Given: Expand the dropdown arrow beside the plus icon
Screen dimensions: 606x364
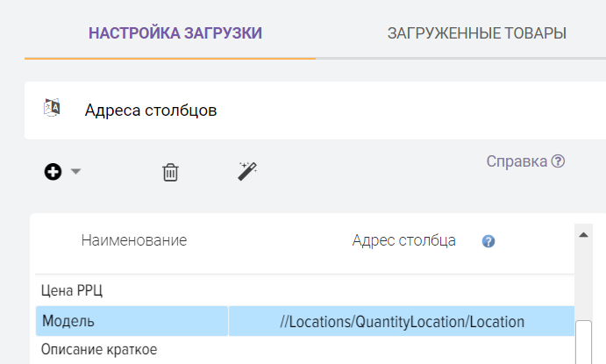Looking at the screenshot, I should 75,172.
